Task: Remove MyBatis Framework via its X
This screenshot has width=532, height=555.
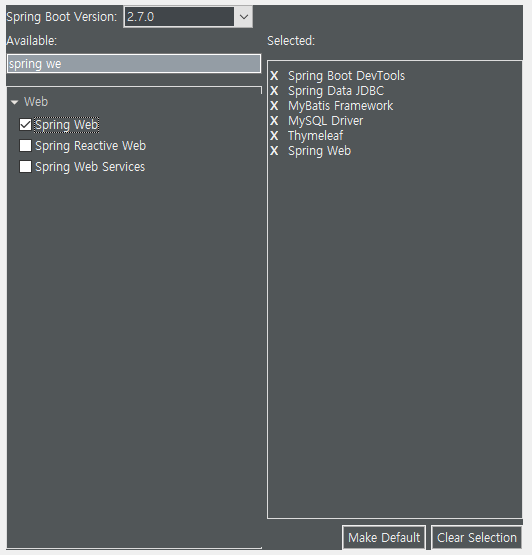Action: (x=274, y=106)
